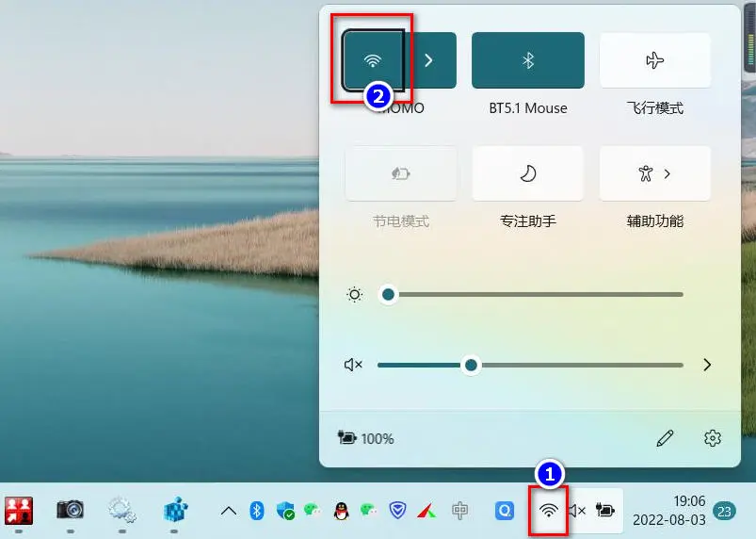The height and width of the screenshot is (539, 756).
Task: Expand audio output options arrow
Action: point(707,365)
